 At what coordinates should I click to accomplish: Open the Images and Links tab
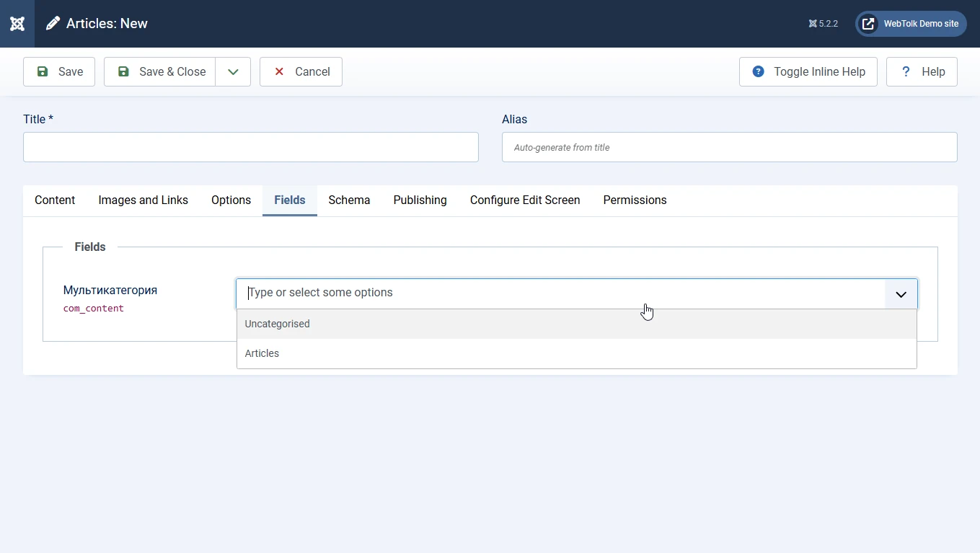click(x=144, y=200)
